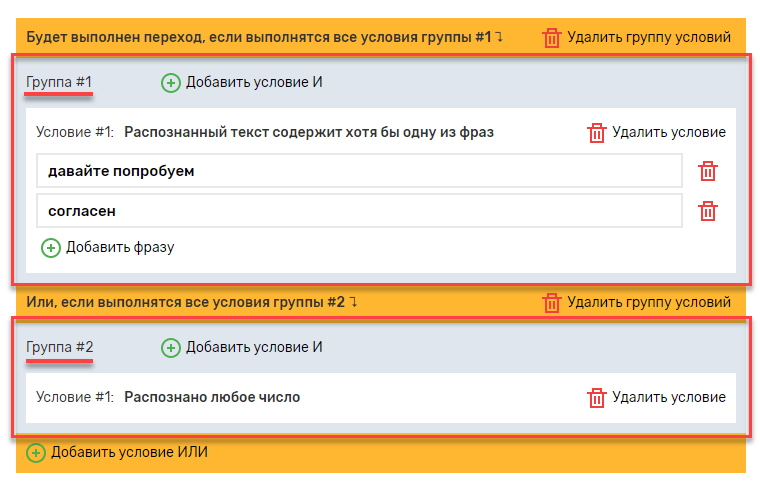Select the 'Группа #2' label
Screen dimensions: 760x492
click(x=60, y=347)
